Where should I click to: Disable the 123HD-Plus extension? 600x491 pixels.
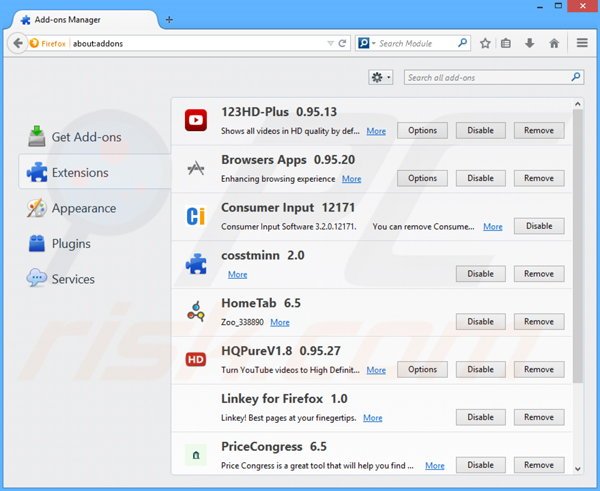coord(481,130)
